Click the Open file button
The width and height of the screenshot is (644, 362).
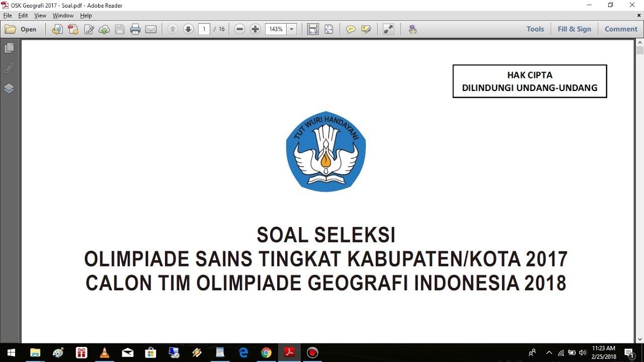[21, 29]
